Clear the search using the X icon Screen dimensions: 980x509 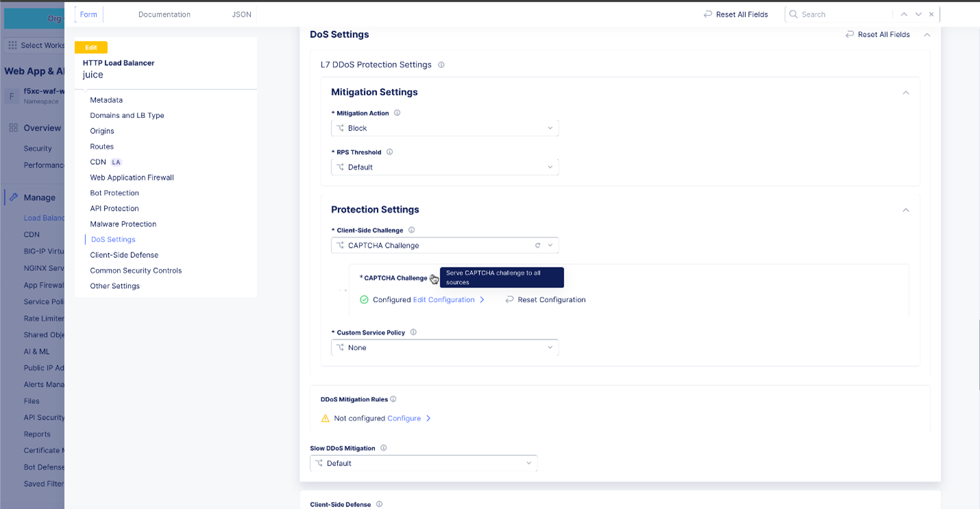coord(931,14)
